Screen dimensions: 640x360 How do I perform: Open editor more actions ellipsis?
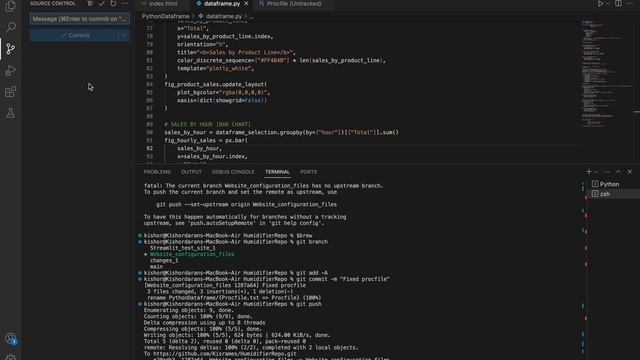coord(630,4)
